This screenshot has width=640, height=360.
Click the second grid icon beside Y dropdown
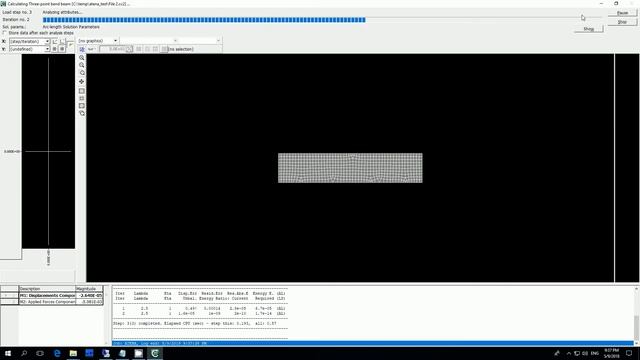[62, 49]
